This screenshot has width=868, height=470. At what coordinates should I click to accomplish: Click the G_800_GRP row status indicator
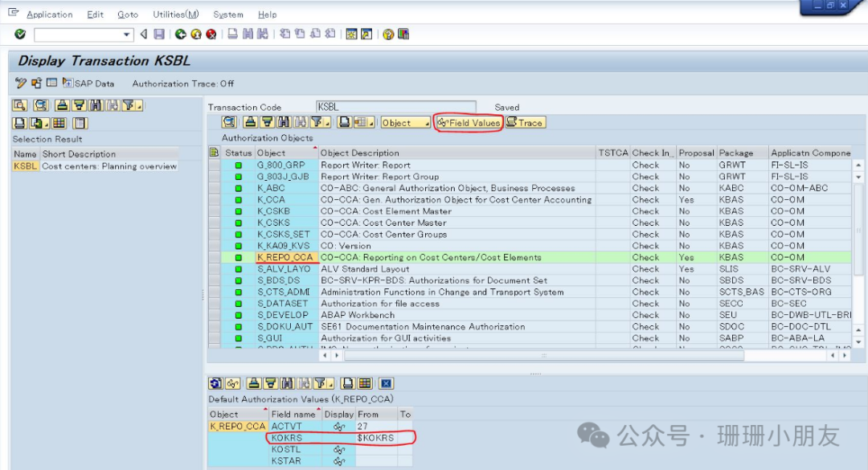click(238, 166)
